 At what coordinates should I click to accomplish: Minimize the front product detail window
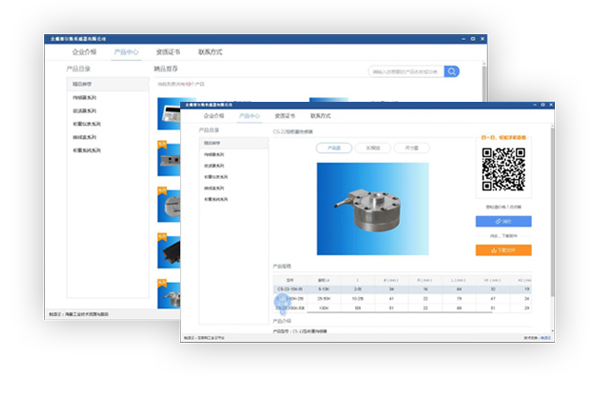point(535,105)
